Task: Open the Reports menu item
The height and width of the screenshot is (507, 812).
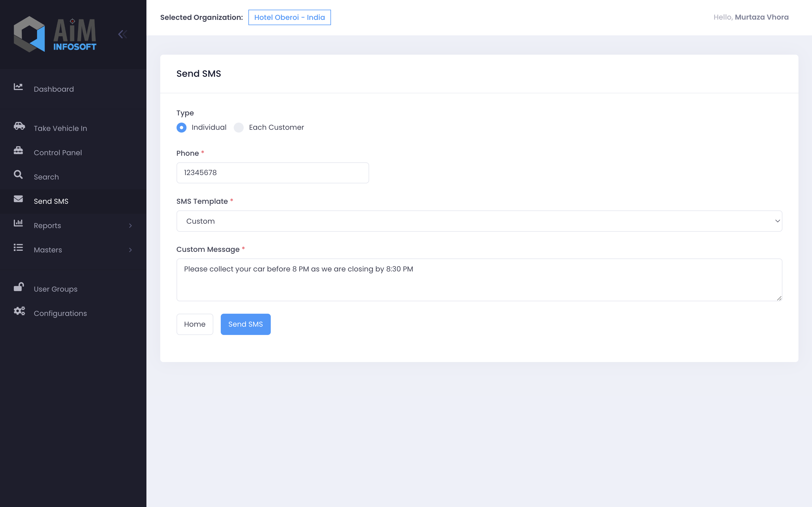Action: 73,226
